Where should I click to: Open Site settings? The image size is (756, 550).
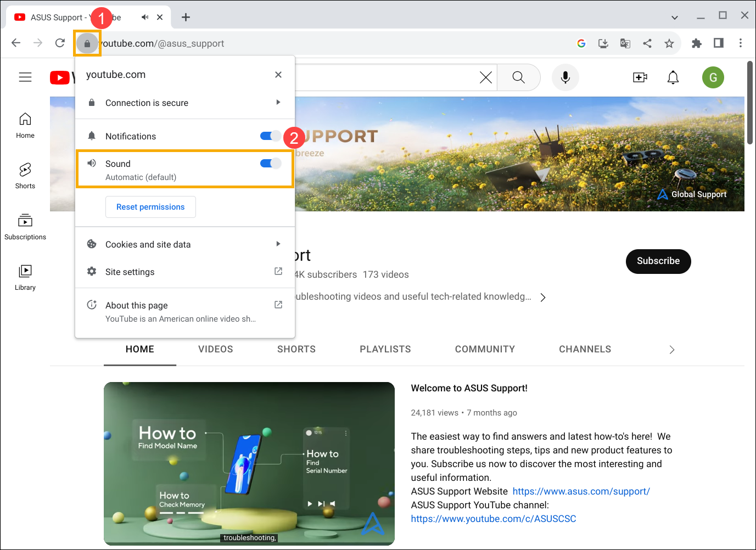pos(185,272)
